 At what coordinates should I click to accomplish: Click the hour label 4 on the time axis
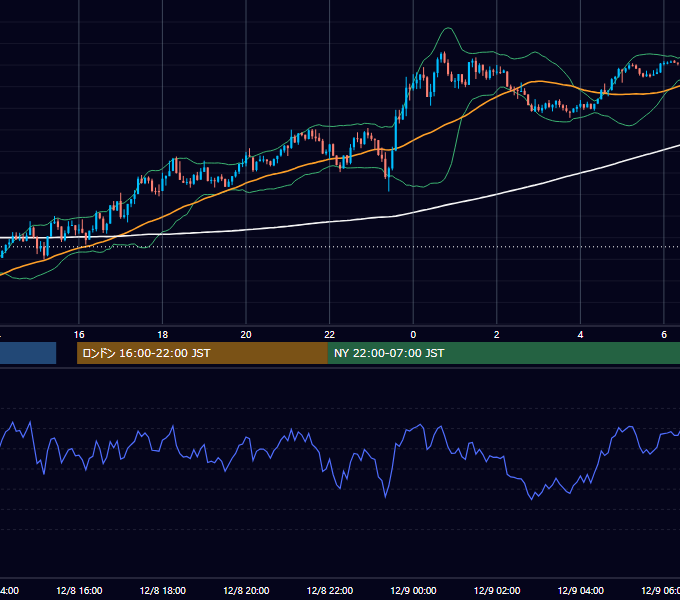[x=580, y=335]
